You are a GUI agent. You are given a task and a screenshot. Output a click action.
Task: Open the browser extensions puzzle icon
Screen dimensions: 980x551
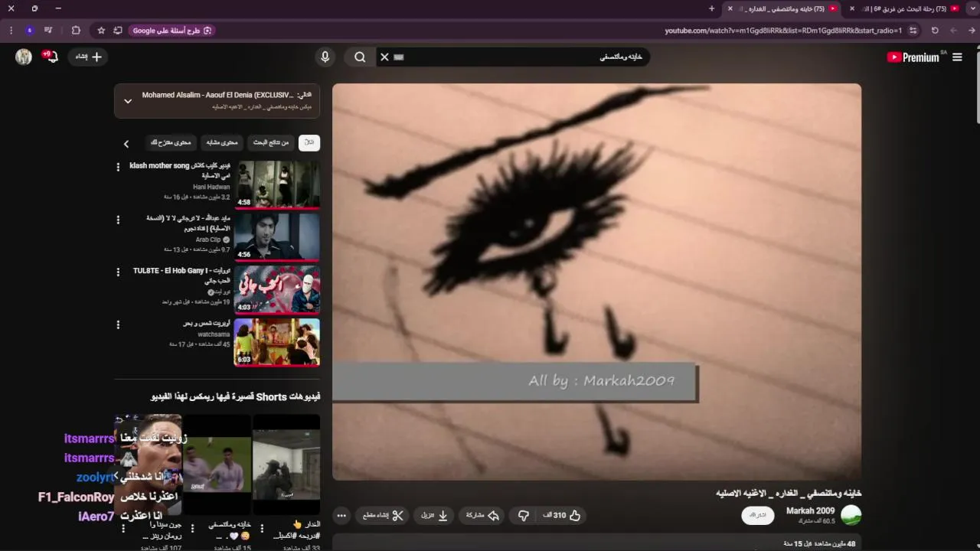pos(76,30)
